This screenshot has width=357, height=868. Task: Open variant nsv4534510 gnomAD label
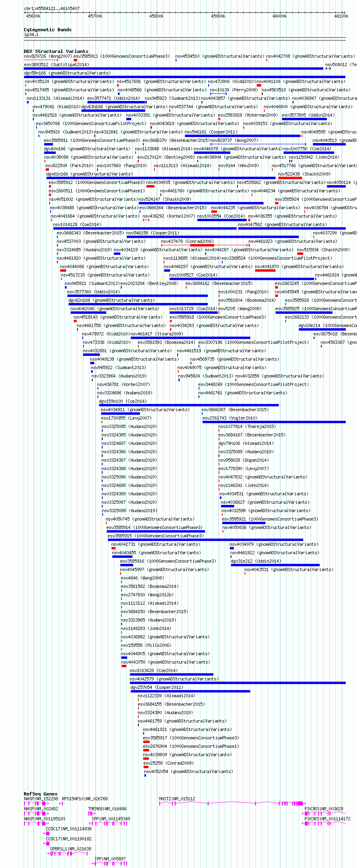click(220, 56)
